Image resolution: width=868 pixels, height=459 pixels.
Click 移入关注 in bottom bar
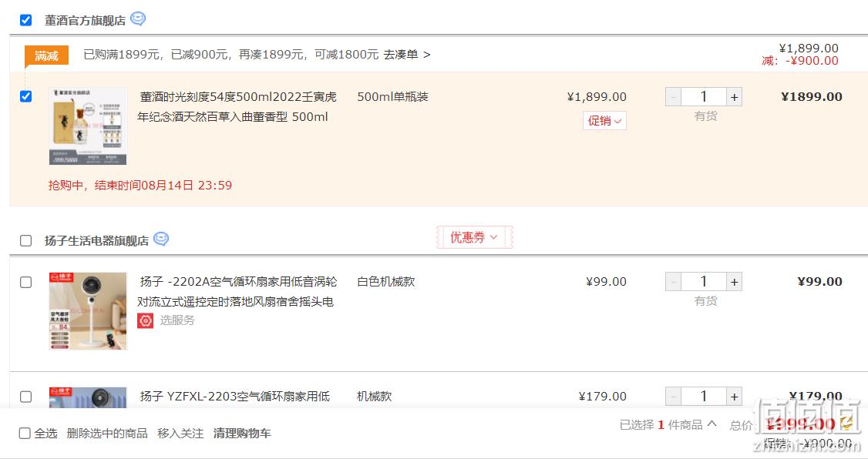[180, 433]
